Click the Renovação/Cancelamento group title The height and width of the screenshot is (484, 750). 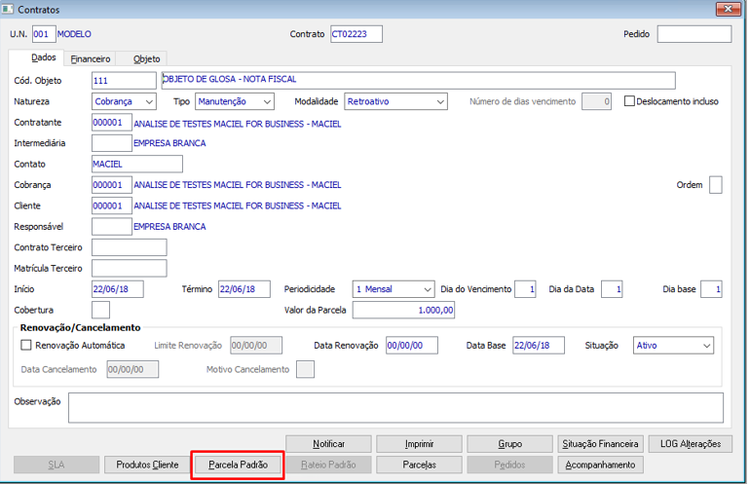click(x=80, y=328)
